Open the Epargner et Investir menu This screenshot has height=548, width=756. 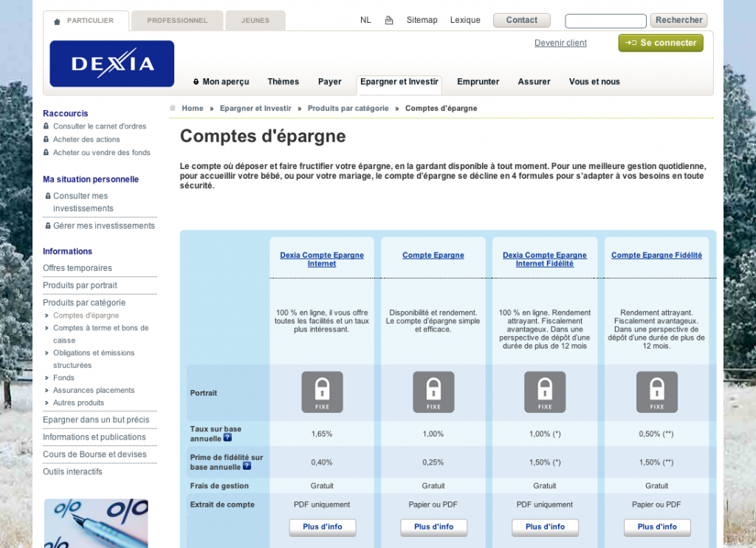click(x=399, y=81)
